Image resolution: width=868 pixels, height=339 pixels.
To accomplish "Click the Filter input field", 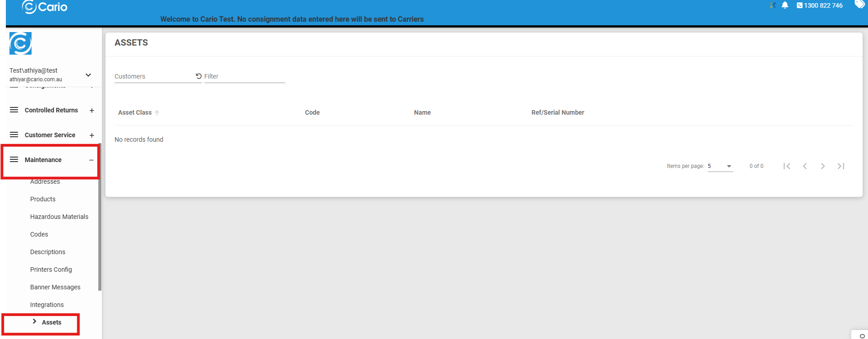I will point(244,76).
